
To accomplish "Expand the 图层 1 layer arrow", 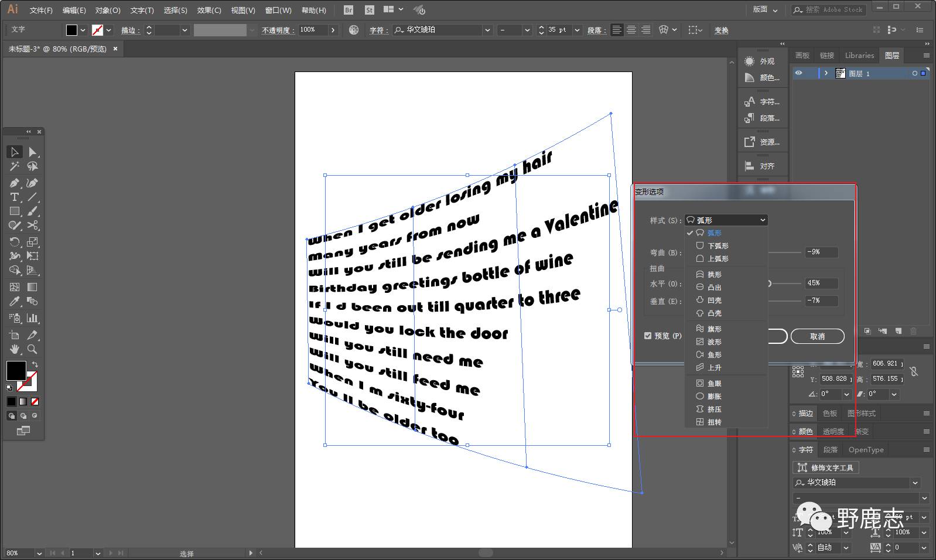I will [x=826, y=73].
